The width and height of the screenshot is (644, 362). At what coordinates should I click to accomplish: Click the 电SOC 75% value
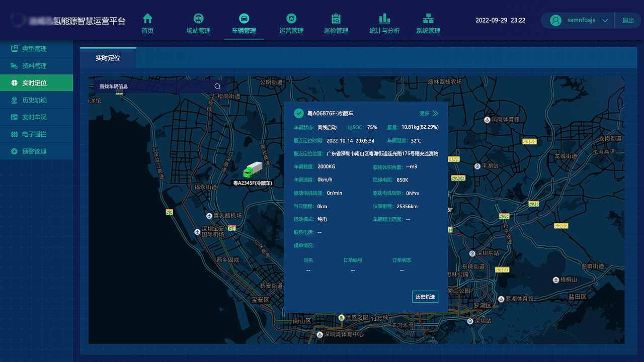tap(372, 127)
